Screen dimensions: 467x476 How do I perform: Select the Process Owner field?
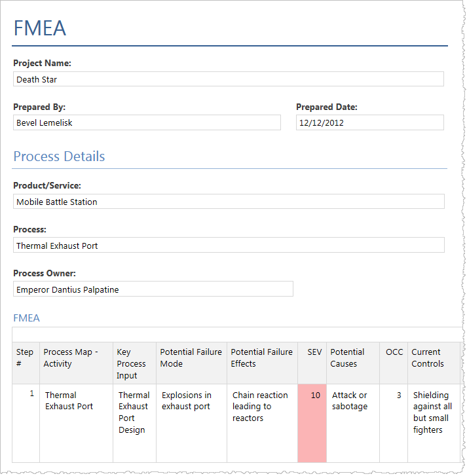pos(153,289)
